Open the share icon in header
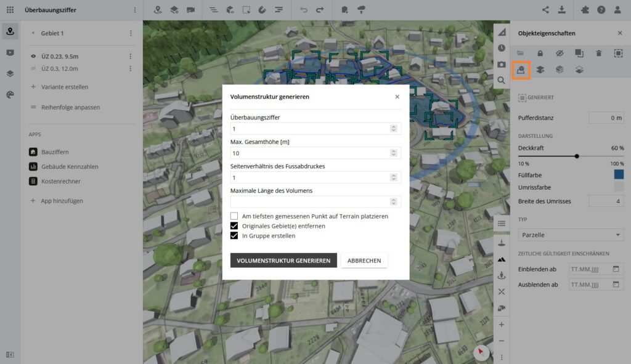Image resolution: width=631 pixels, height=364 pixels. coord(545,10)
